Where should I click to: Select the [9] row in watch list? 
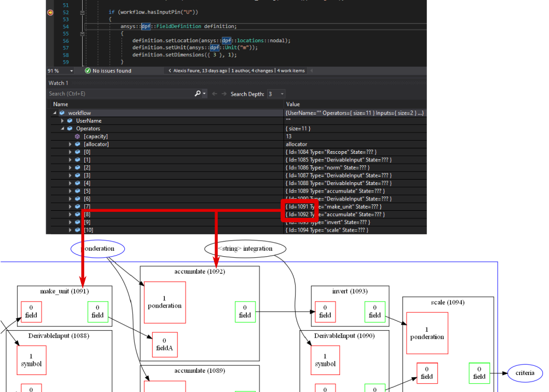[x=239, y=222]
